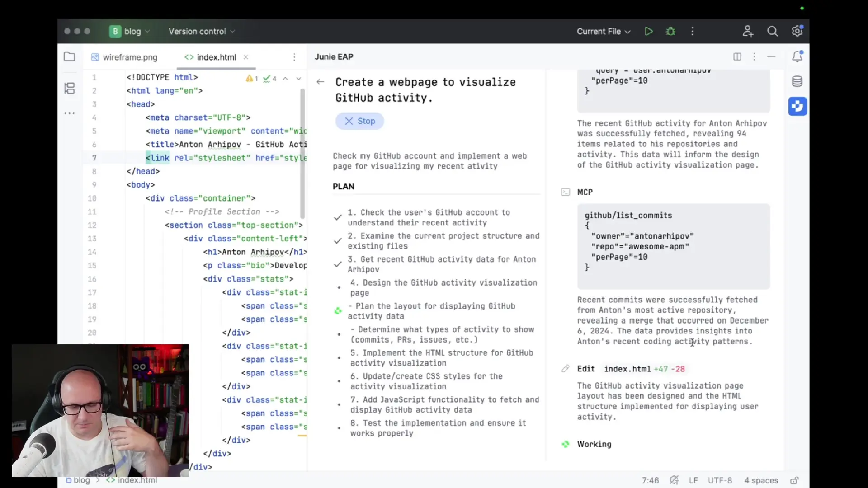Click blog breadcrumb in status bar

click(78, 480)
